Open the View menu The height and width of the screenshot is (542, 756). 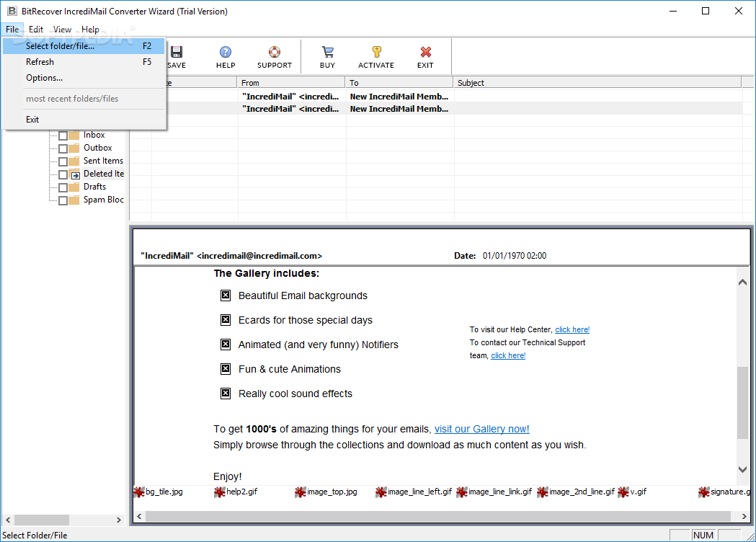(62, 30)
